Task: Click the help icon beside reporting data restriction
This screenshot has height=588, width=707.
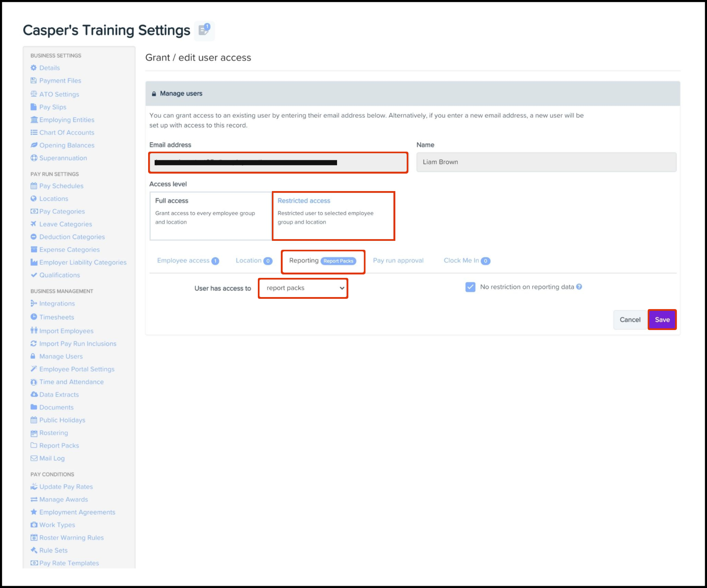Action: 579,287
